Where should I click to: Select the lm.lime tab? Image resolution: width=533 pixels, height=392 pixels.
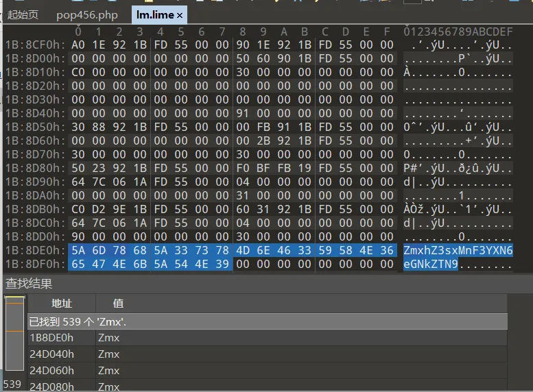point(155,15)
